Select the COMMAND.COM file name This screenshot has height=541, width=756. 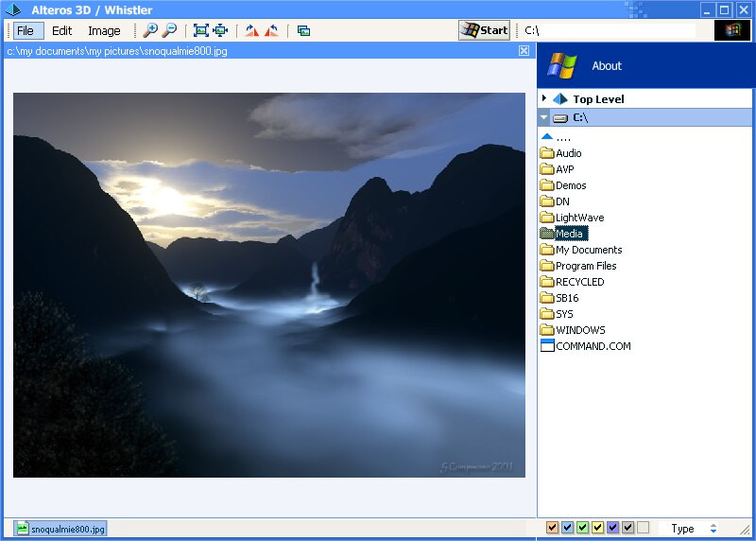pyautogui.click(x=593, y=346)
